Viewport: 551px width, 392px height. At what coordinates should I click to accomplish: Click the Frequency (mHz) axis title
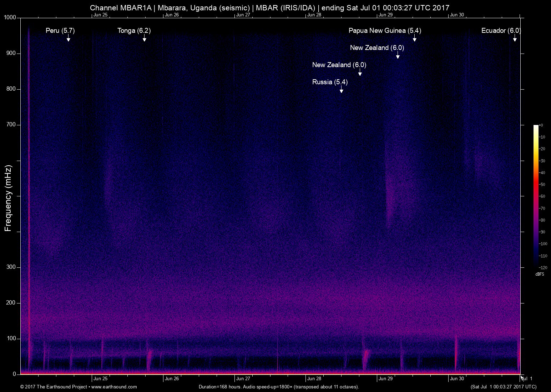[8, 198]
